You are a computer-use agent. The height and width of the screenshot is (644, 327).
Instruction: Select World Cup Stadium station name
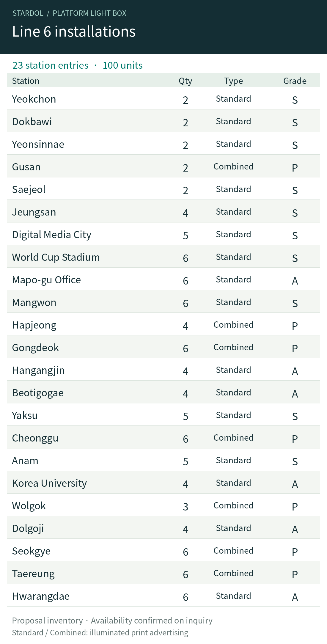pyautogui.click(x=56, y=257)
